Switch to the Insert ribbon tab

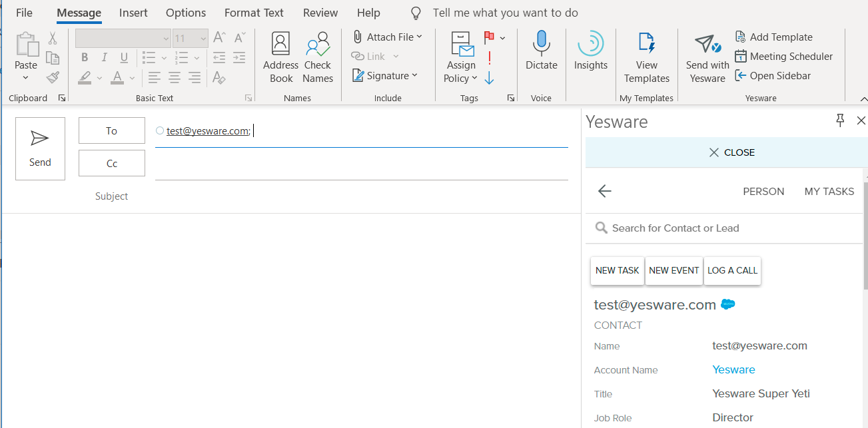coord(133,13)
